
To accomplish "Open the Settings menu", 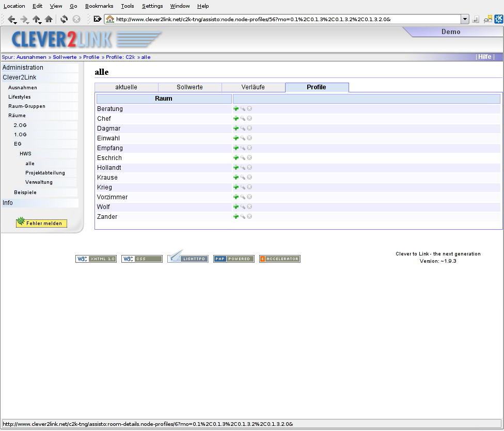I will (152, 6).
